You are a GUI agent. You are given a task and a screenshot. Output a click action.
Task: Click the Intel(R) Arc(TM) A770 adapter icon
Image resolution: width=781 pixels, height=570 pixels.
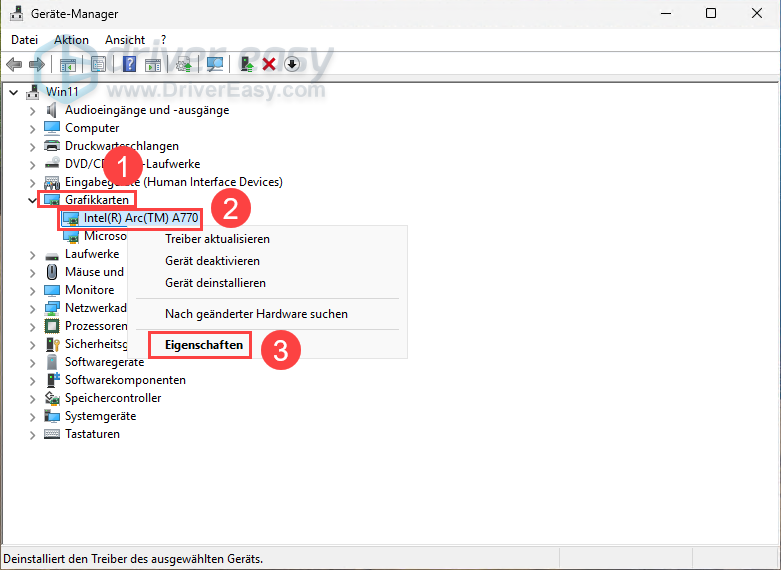(71, 218)
